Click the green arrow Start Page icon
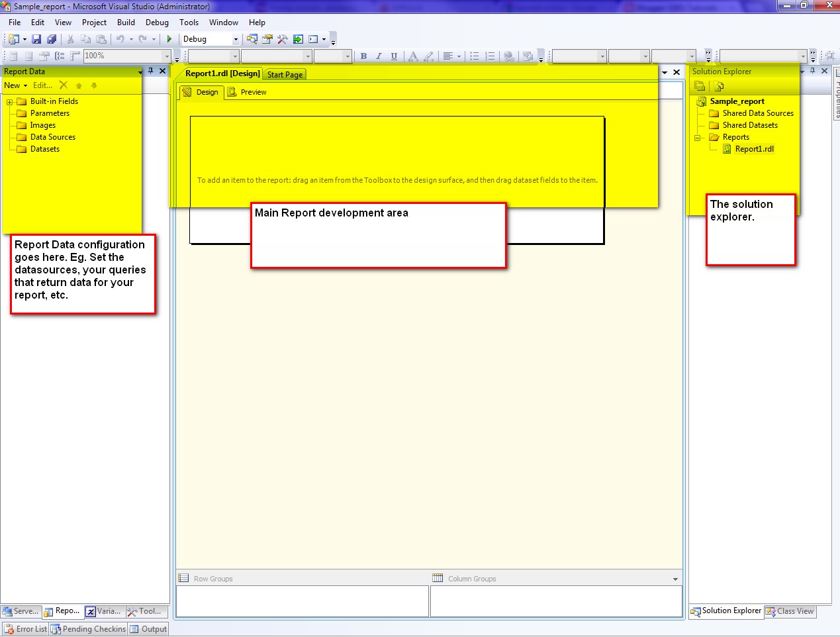Image resolution: width=840 pixels, height=637 pixels. (x=298, y=40)
